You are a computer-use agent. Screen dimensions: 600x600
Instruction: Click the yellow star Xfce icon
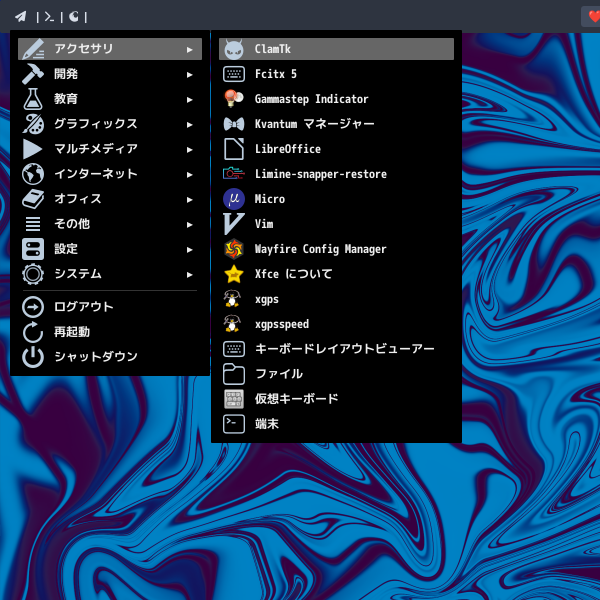[234, 274]
